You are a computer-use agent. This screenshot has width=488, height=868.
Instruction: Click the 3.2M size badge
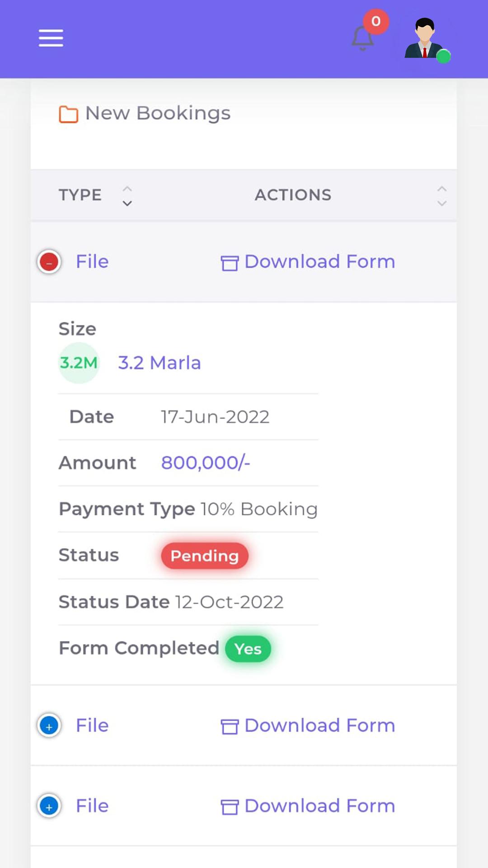point(79,363)
